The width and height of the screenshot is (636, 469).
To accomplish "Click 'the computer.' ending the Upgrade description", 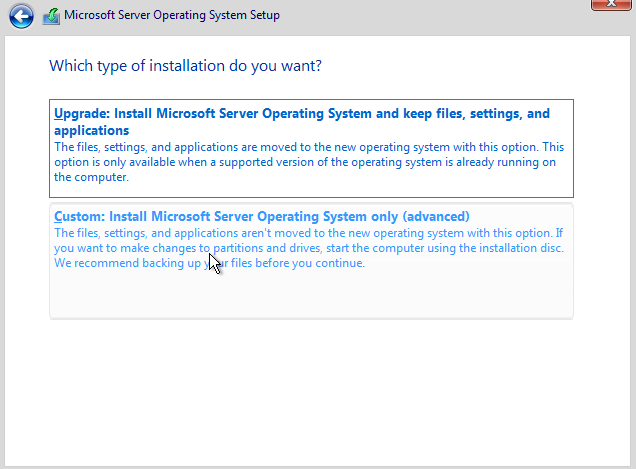I will tap(91, 177).
